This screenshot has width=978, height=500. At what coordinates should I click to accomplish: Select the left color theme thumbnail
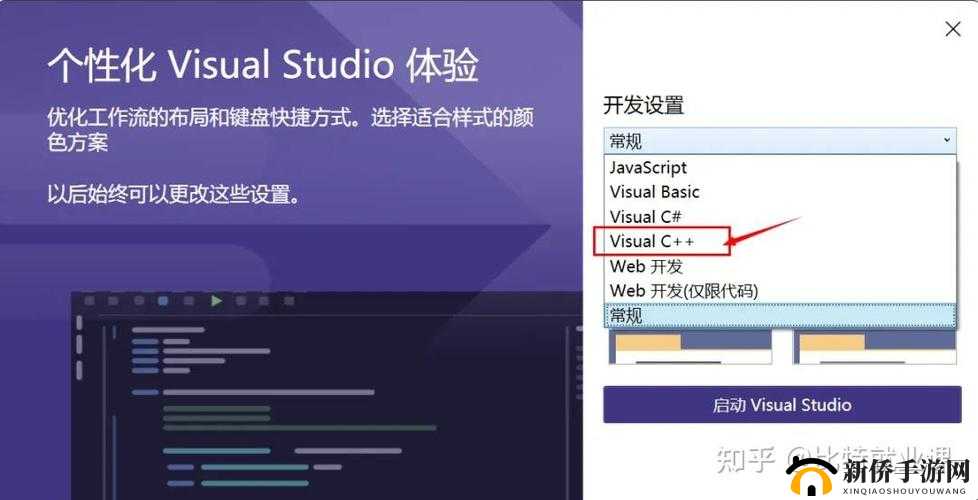tap(691, 347)
